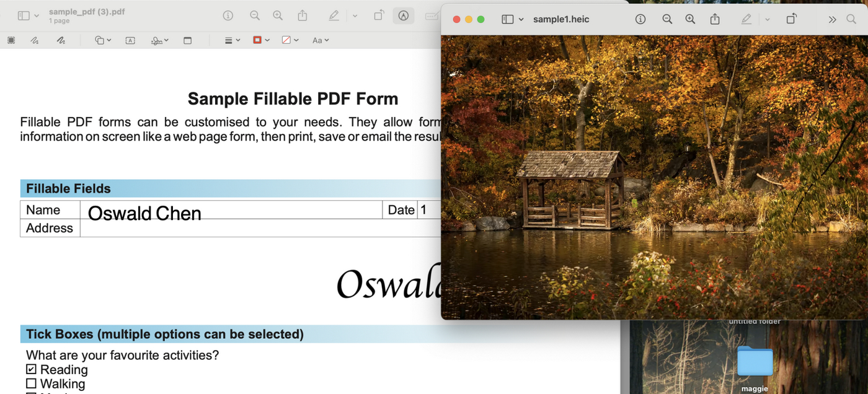Screen dimensions: 868x394
Task: Select the Sketch tool in the Markup toolbar
Action: pos(34,40)
